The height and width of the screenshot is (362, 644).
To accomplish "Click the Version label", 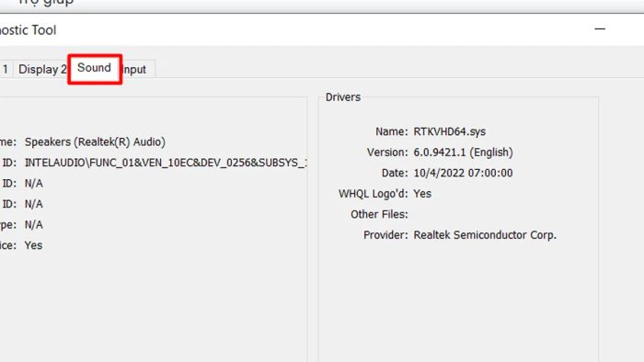I will point(387,153).
